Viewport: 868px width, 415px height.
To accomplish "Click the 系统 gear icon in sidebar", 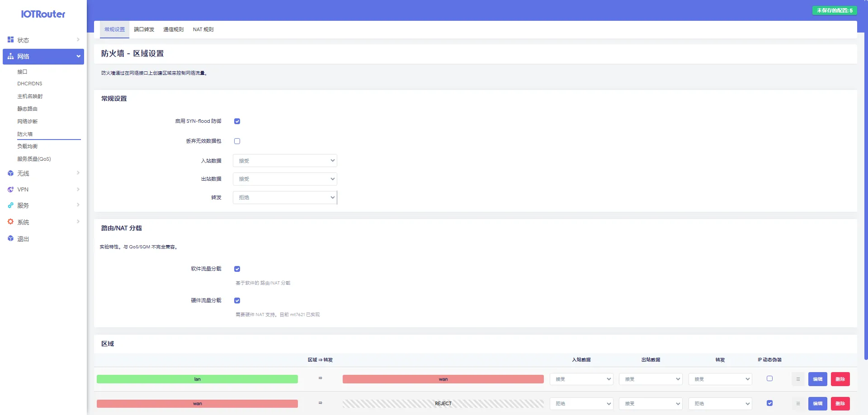I will tap(10, 222).
